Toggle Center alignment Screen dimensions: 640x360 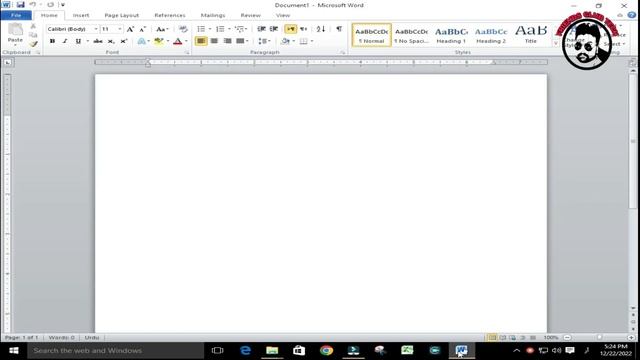point(214,41)
